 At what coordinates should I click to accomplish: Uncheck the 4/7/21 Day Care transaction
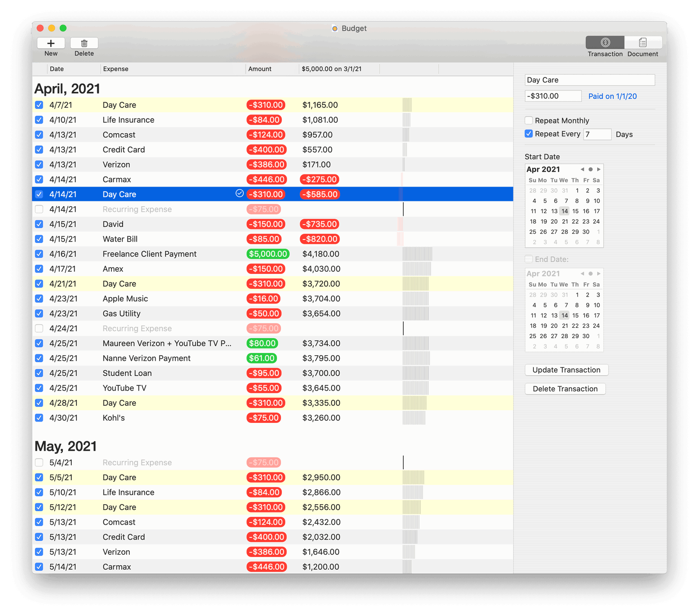(39, 105)
